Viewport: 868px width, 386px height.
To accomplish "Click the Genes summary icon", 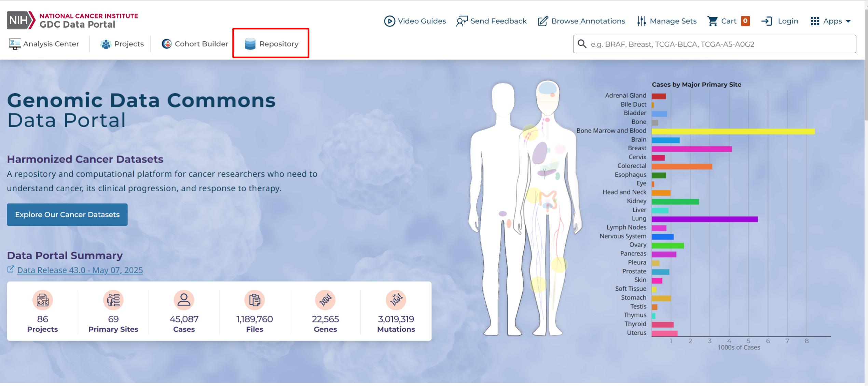I will 325,300.
